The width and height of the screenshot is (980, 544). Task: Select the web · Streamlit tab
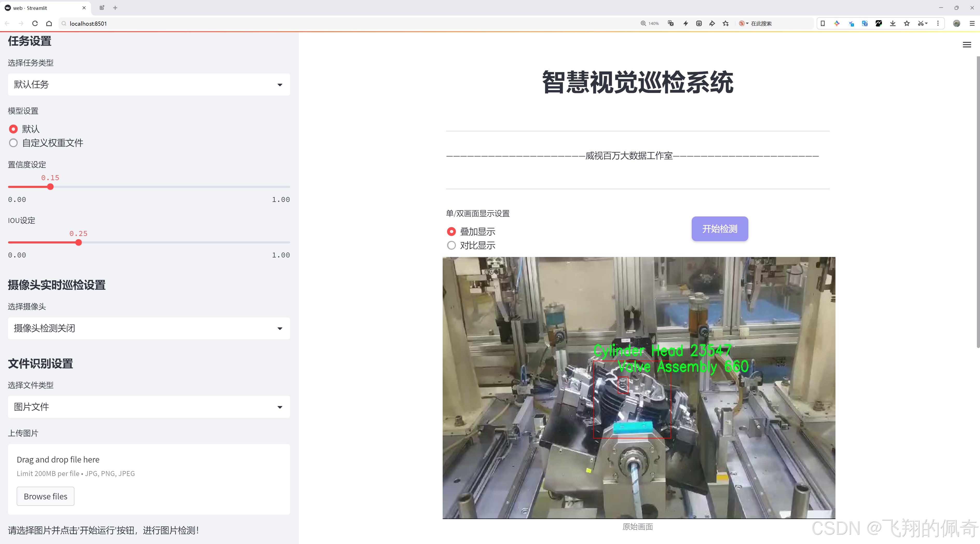[46, 8]
